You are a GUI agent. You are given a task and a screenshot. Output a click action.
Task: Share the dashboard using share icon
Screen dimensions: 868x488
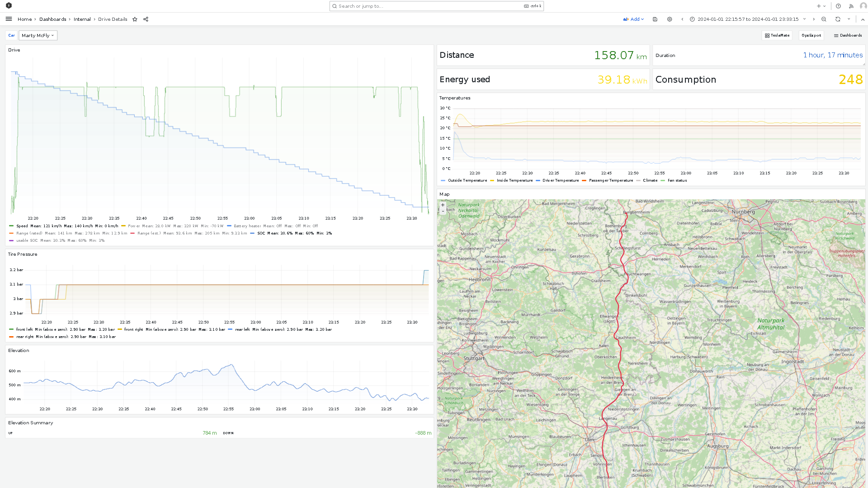pyautogui.click(x=146, y=19)
